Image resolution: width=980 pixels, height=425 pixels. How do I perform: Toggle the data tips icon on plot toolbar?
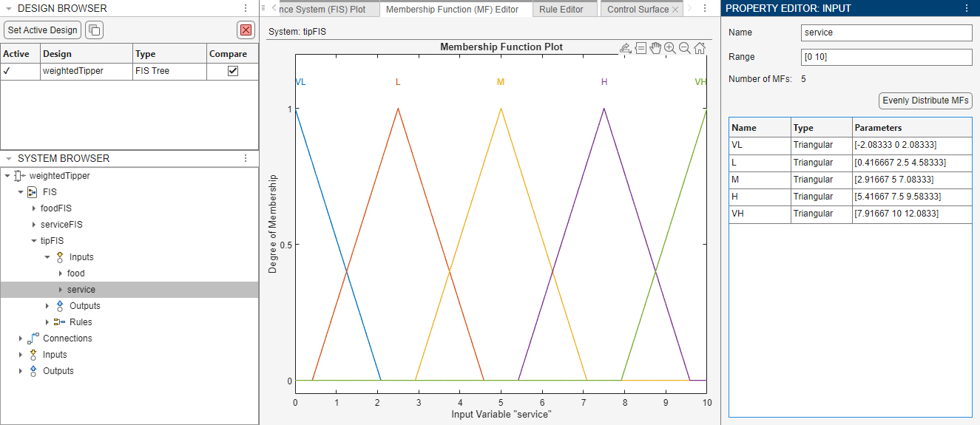click(641, 48)
